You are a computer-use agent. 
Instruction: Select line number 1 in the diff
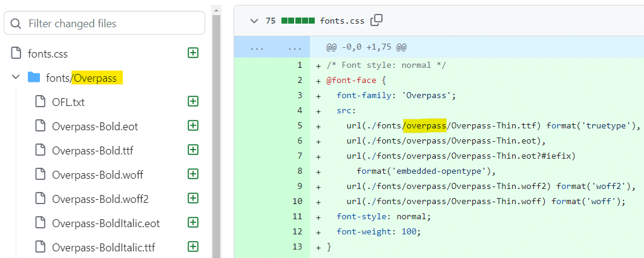point(300,65)
